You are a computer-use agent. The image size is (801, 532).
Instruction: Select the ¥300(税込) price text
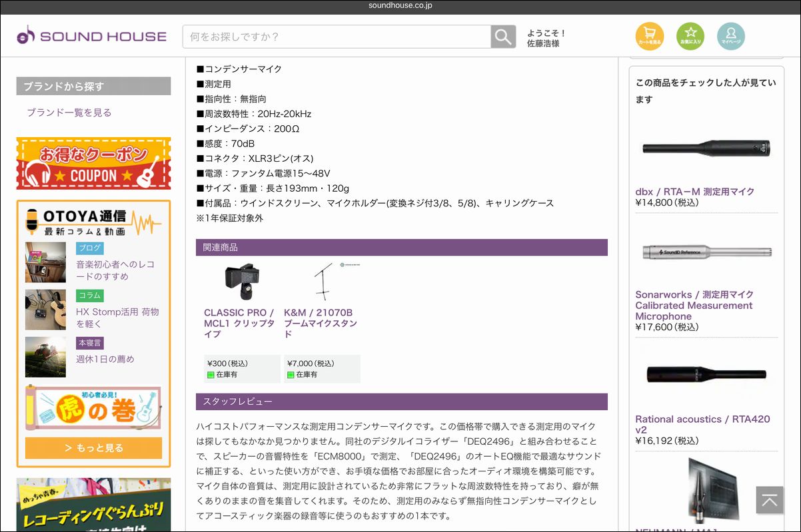point(228,364)
